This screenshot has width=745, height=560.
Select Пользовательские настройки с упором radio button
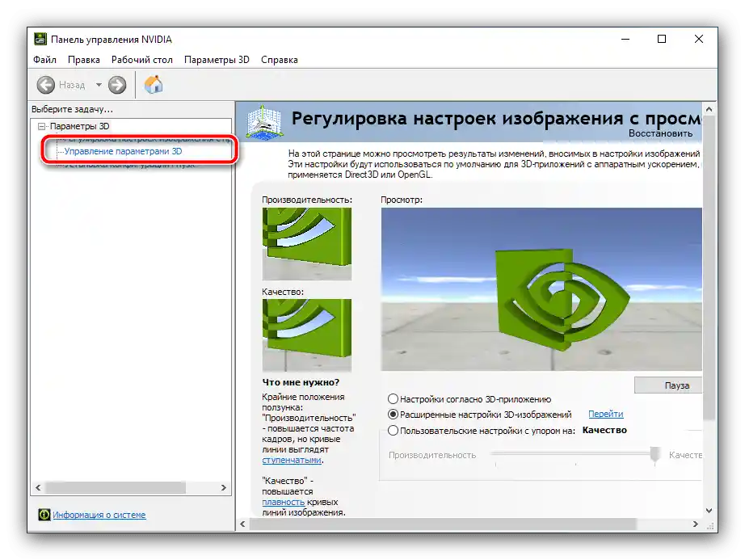point(393,431)
